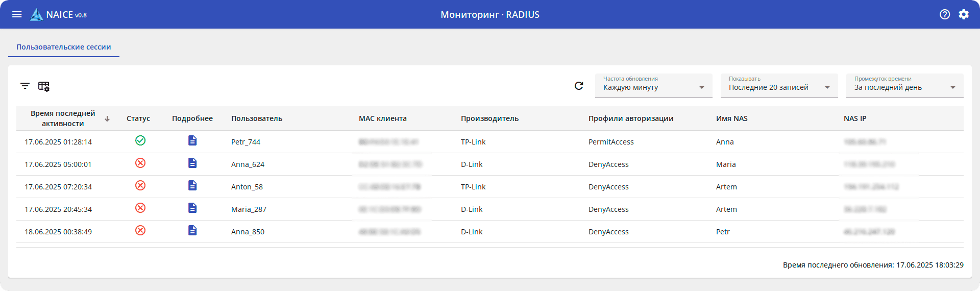Open details document for Petr_744
This screenshot has height=291, width=980.
click(192, 140)
